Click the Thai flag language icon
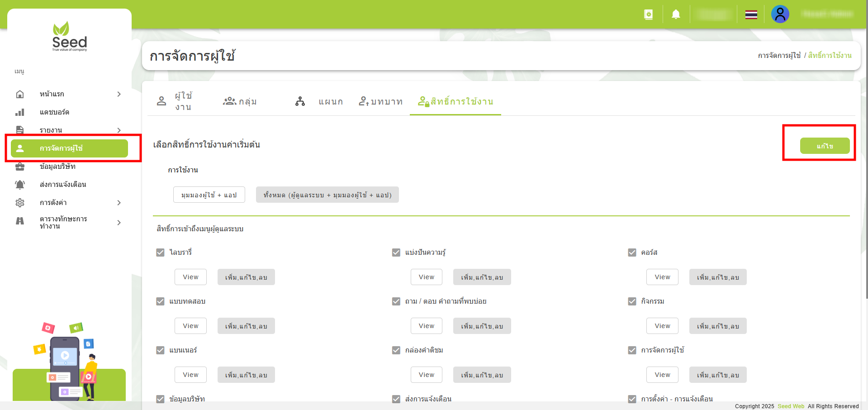868x410 pixels. (x=751, y=14)
